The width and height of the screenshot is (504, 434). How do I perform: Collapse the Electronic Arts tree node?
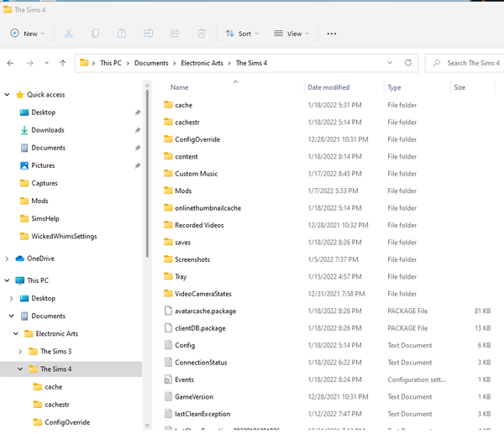pos(16,334)
